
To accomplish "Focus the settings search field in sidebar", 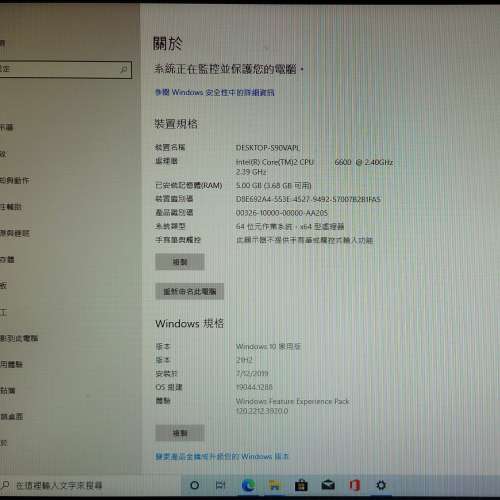I will click(x=65, y=70).
